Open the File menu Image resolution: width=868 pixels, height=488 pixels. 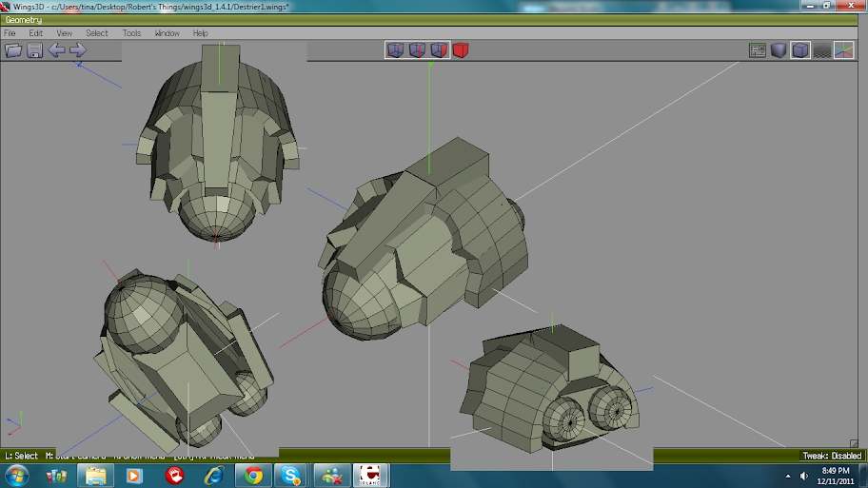pyautogui.click(x=10, y=33)
